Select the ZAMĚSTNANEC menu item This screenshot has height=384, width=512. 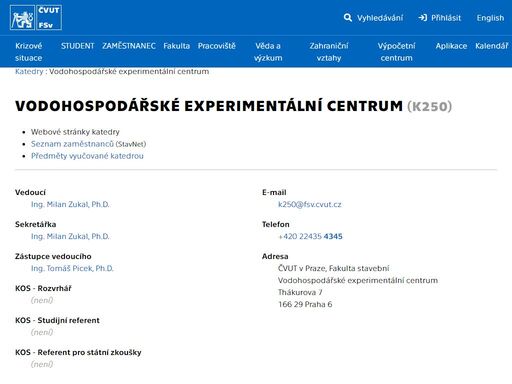[129, 46]
